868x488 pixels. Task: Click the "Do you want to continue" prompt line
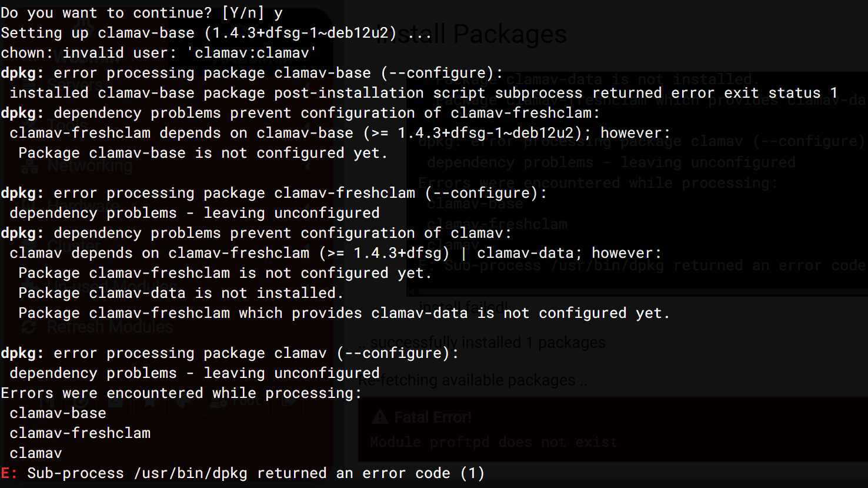[142, 13]
